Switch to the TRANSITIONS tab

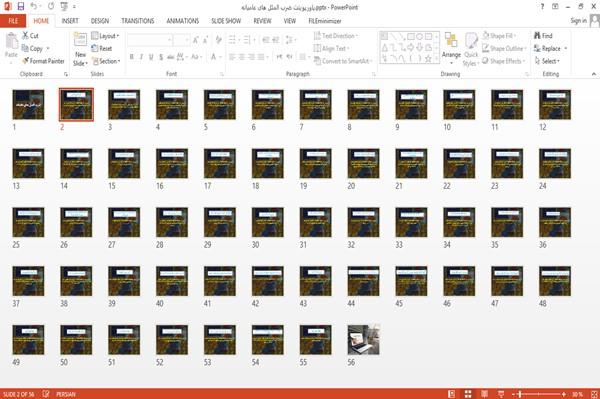138,21
